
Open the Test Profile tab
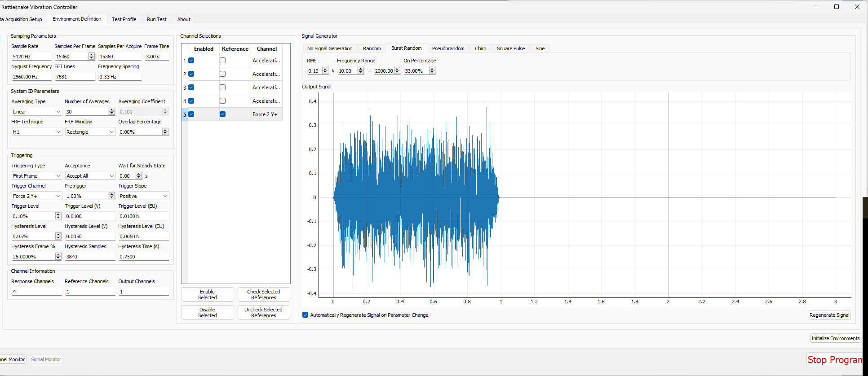pyautogui.click(x=124, y=19)
